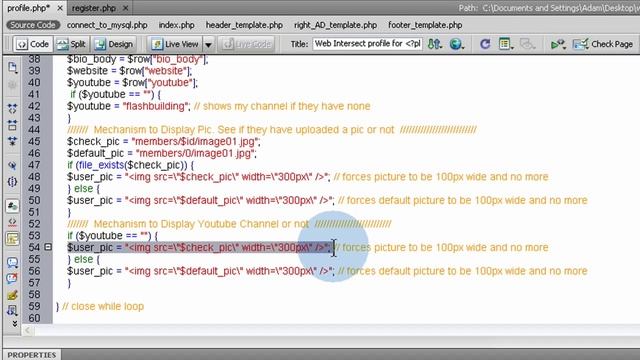Toggle Highlight Invalid Code icon
Screen dimensions: 640x360
(12, 222)
